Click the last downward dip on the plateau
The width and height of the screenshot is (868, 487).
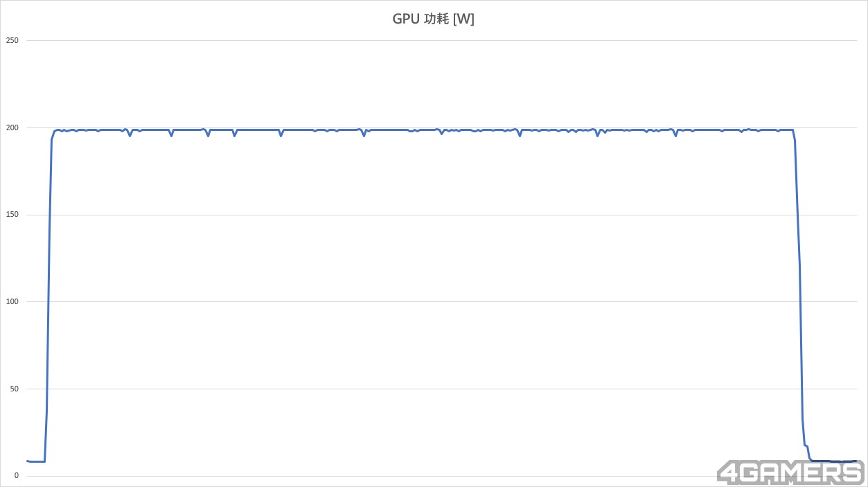click(675, 135)
